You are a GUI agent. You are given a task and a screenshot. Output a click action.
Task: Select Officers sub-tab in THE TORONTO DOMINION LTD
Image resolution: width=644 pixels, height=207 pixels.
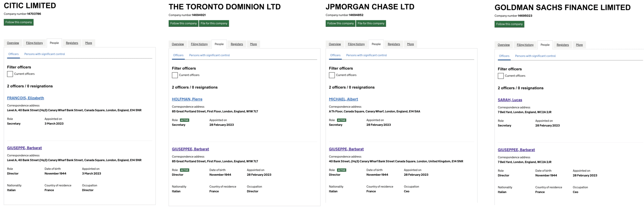(x=178, y=55)
